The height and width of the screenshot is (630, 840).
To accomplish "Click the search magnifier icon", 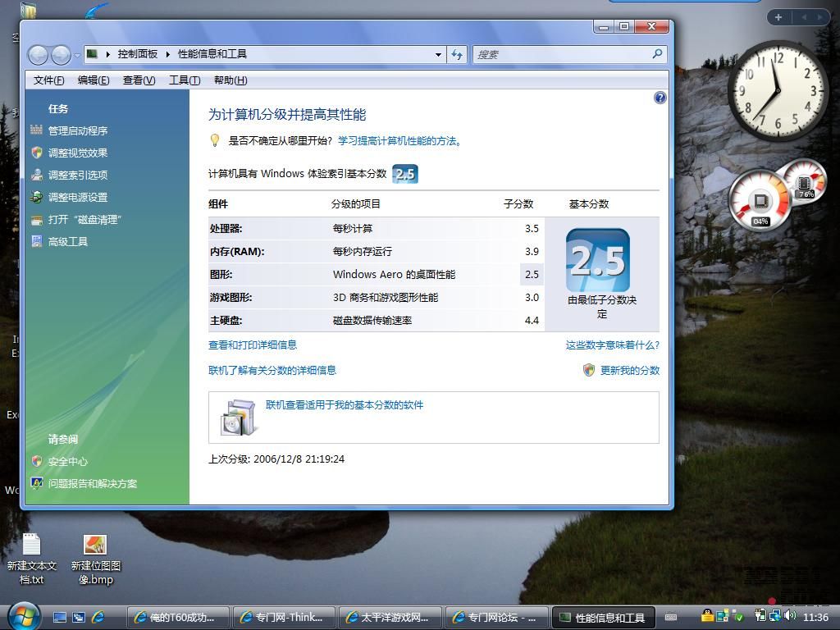I will [657, 54].
